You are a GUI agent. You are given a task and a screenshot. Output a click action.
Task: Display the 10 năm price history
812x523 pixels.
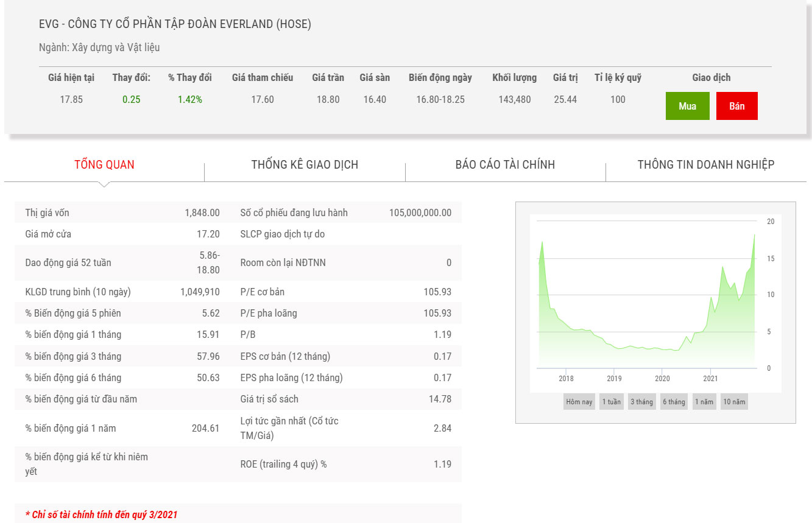(734, 402)
